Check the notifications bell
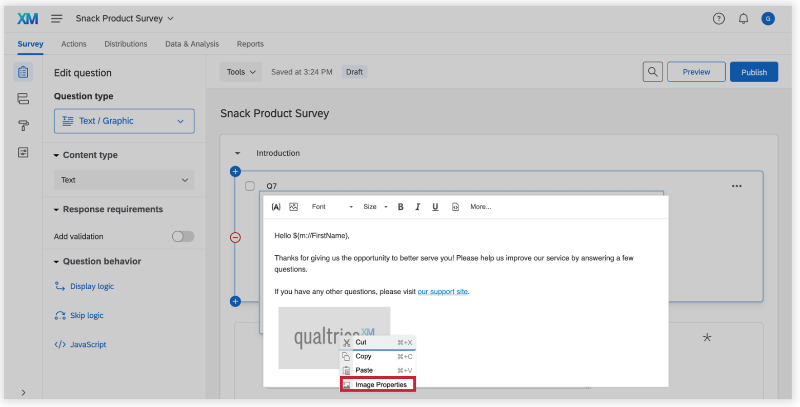This screenshot has width=800, height=407. 743,19
